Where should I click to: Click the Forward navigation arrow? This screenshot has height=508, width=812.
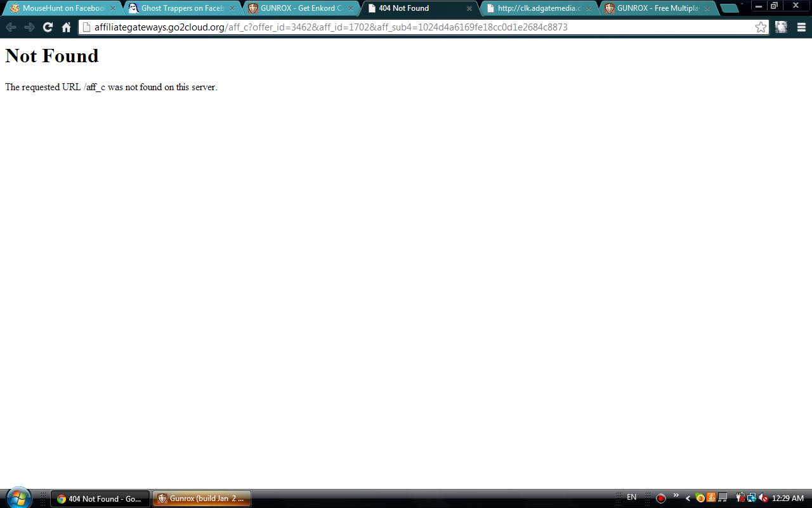[x=29, y=27]
